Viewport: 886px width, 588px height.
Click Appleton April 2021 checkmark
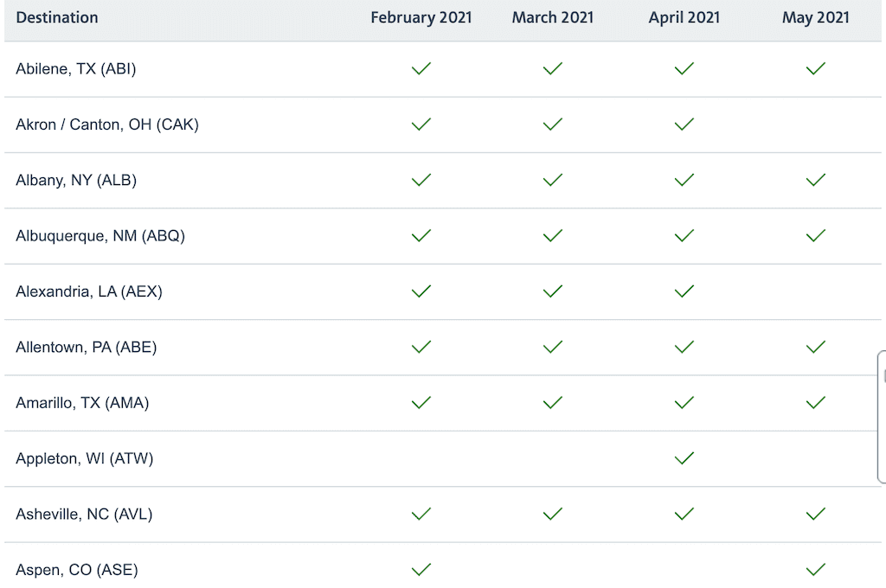[x=684, y=458]
